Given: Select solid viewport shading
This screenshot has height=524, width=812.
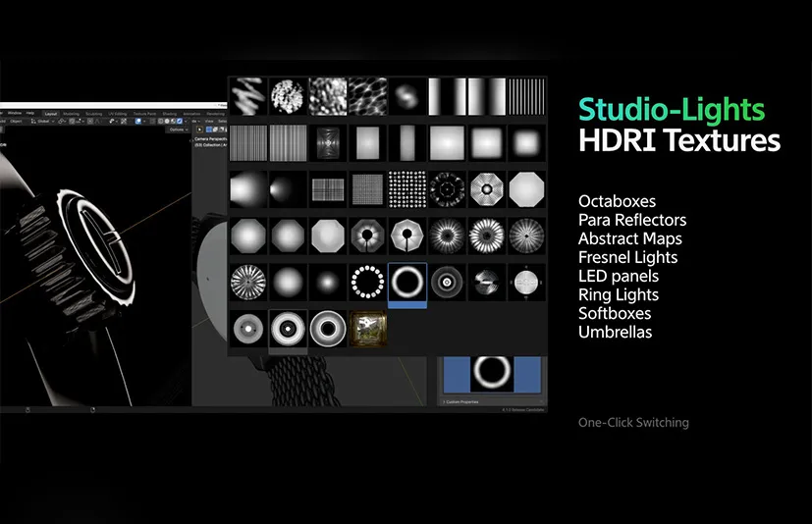Looking at the screenshot, I should tap(167, 121).
